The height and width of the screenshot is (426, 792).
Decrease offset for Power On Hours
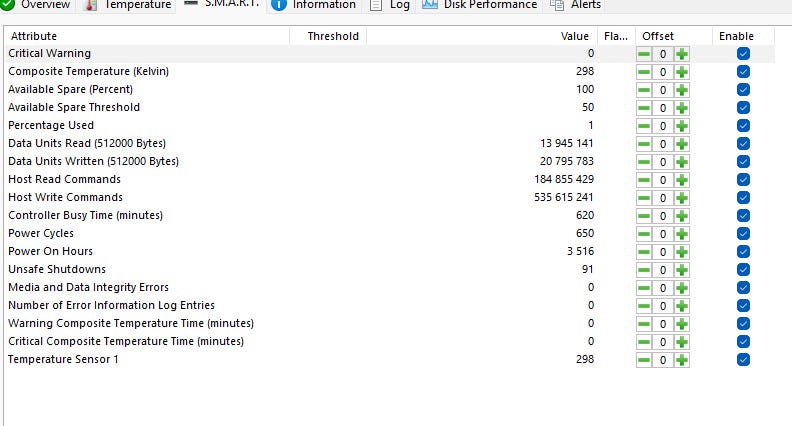pyautogui.click(x=644, y=252)
